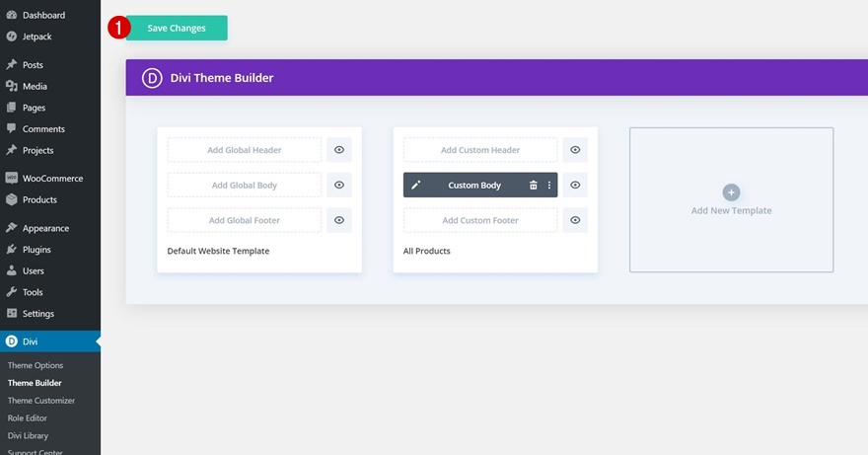Click Add Custom Header slot
868x455 pixels.
tap(480, 150)
